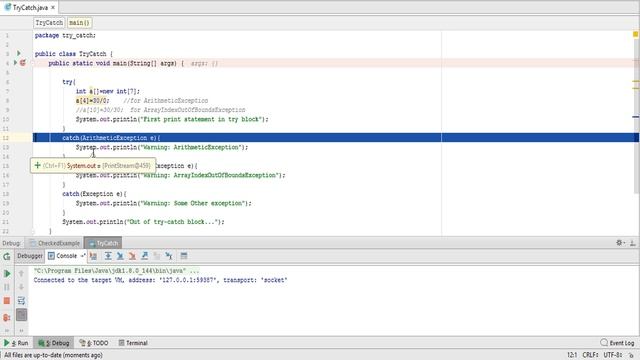Resume program with green play icon
The width and height of the screenshot is (640, 360).
click(7, 273)
